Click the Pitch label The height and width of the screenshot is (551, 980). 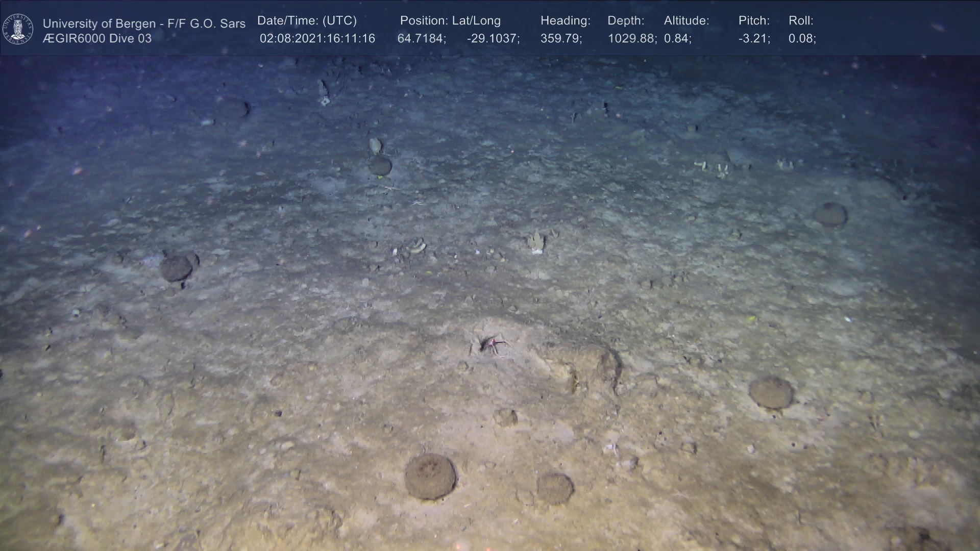pos(753,21)
